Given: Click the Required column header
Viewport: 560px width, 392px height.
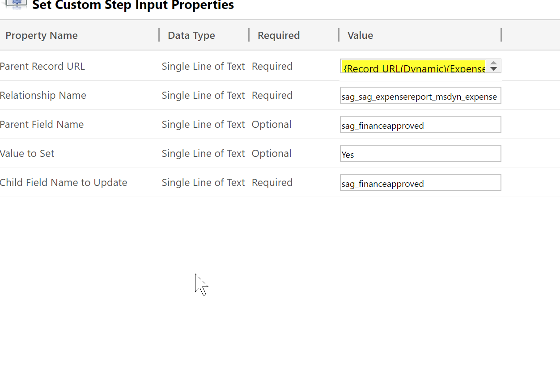Looking at the screenshot, I should (279, 35).
